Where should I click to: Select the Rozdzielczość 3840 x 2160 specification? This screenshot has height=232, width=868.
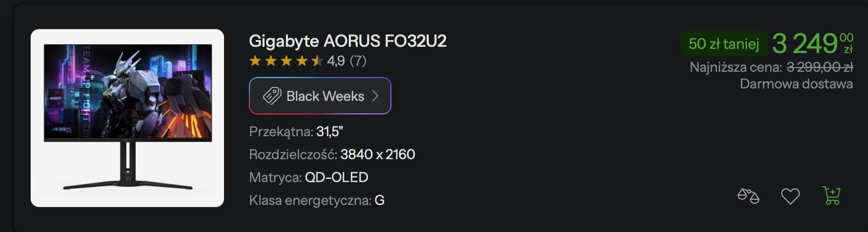click(332, 154)
